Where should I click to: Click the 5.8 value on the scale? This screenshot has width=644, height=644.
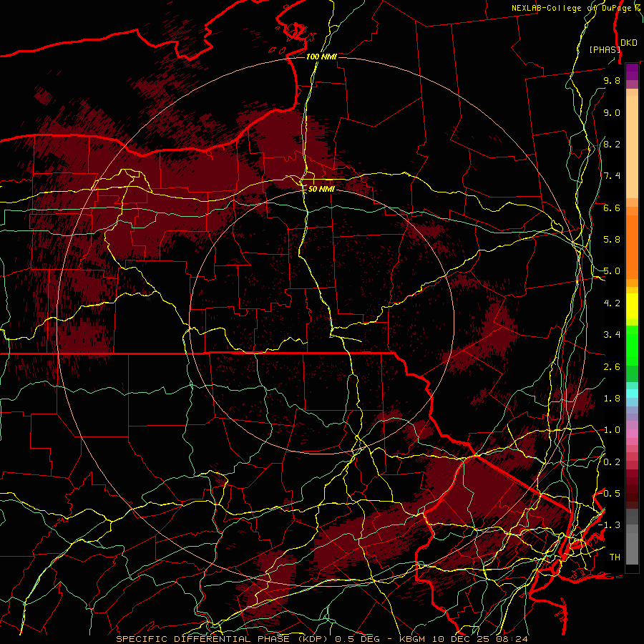click(612, 240)
